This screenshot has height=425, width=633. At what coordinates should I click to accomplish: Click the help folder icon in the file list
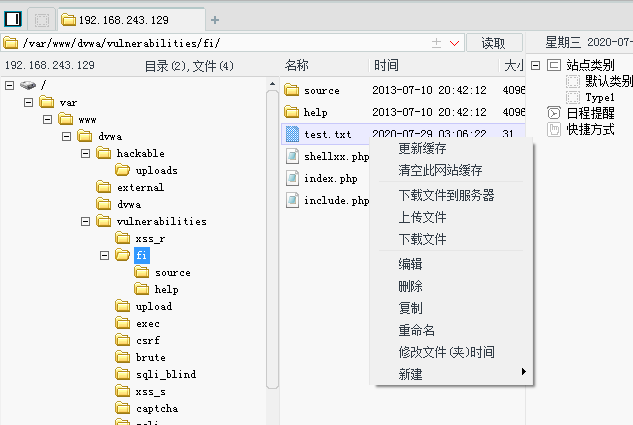(x=291, y=112)
